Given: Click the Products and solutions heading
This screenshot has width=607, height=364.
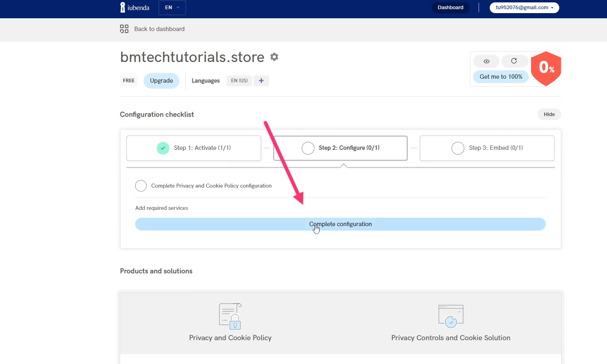Looking at the screenshot, I should pos(156,271).
